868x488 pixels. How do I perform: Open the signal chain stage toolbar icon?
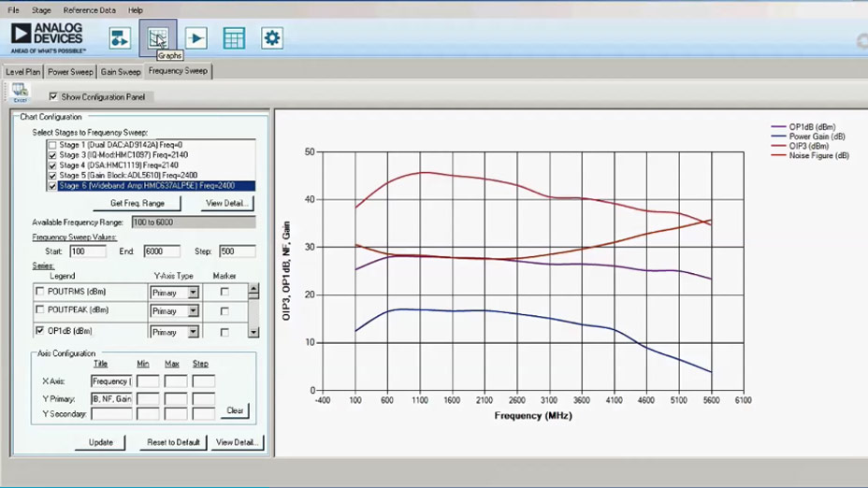point(120,38)
